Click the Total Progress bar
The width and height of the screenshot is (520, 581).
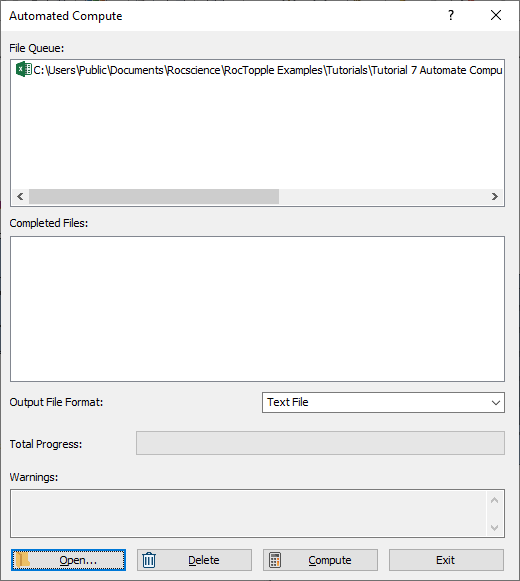pos(320,443)
